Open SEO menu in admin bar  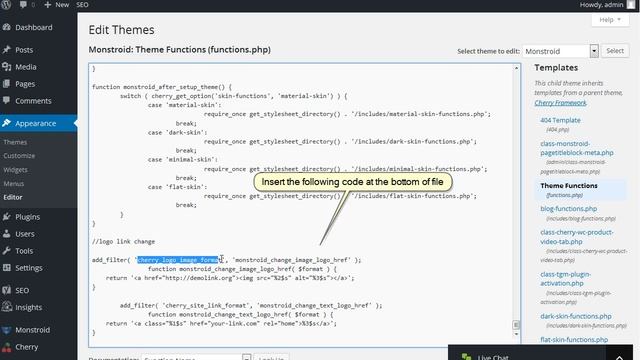[x=82, y=4]
